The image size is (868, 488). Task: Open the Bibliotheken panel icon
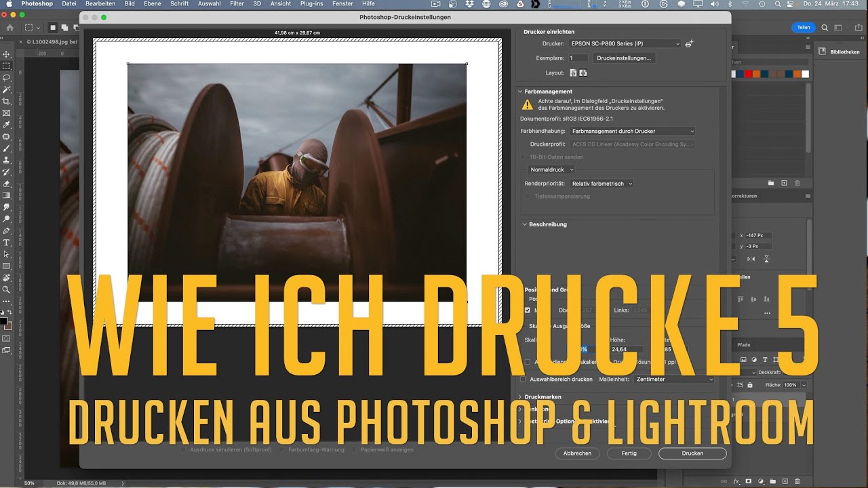[x=822, y=52]
